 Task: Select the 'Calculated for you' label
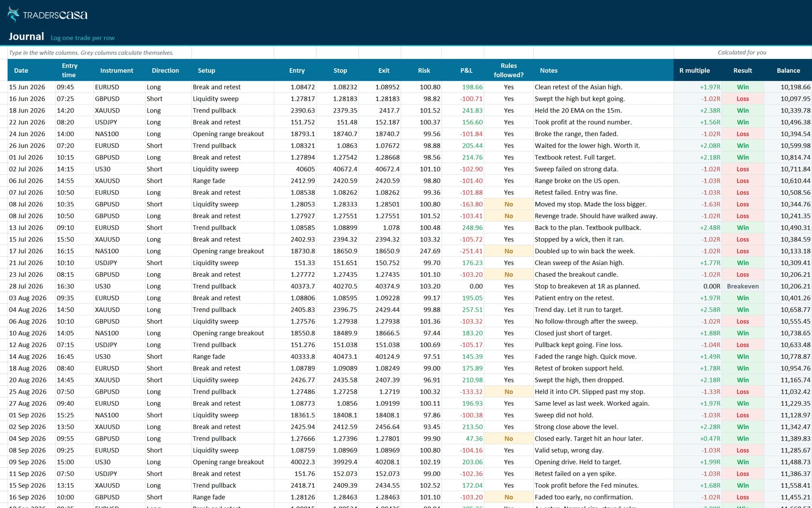click(742, 52)
